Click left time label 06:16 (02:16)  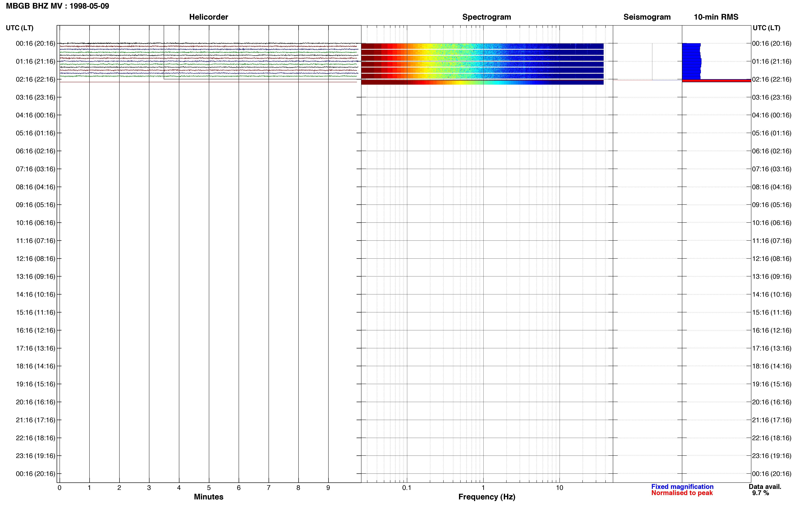point(35,151)
